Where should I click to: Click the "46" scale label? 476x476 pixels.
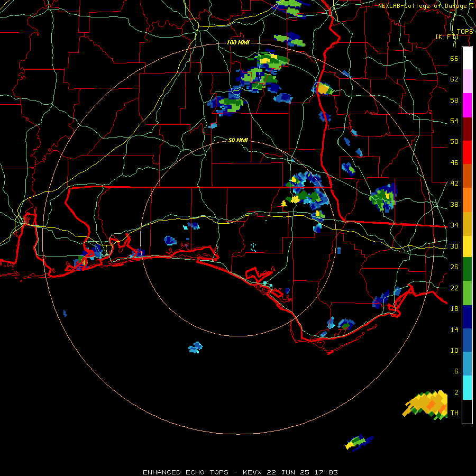454,163
